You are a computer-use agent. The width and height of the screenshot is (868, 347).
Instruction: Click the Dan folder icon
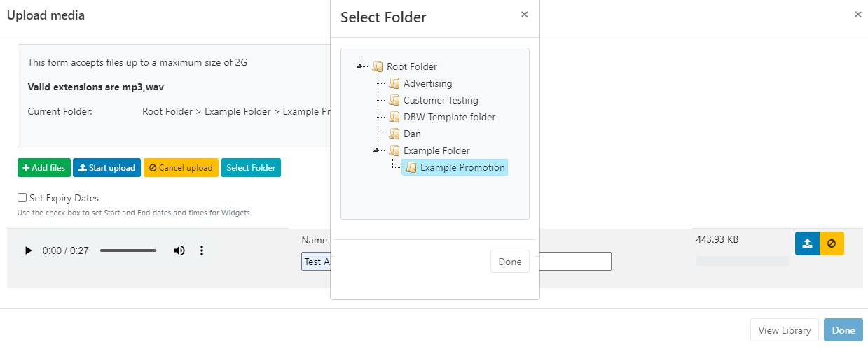tap(394, 134)
